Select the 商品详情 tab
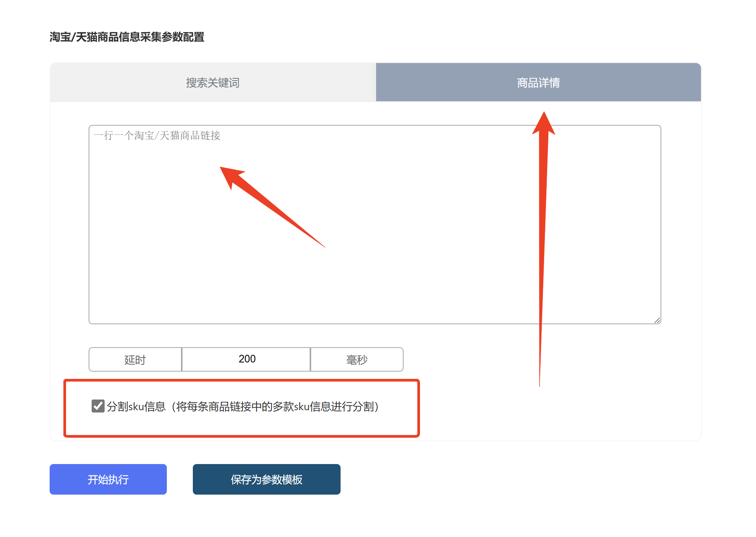 [x=538, y=82]
